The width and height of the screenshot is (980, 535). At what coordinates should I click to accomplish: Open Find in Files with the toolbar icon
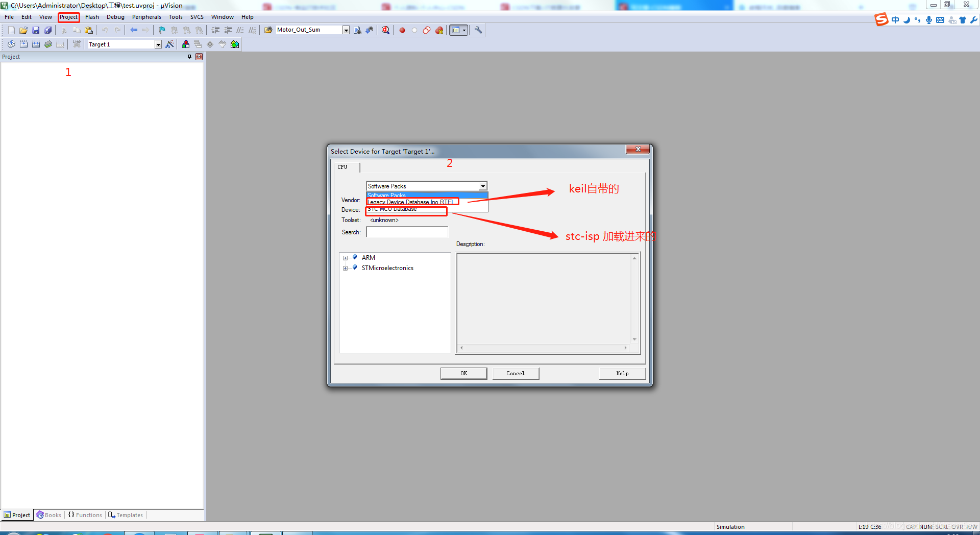click(x=268, y=30)
